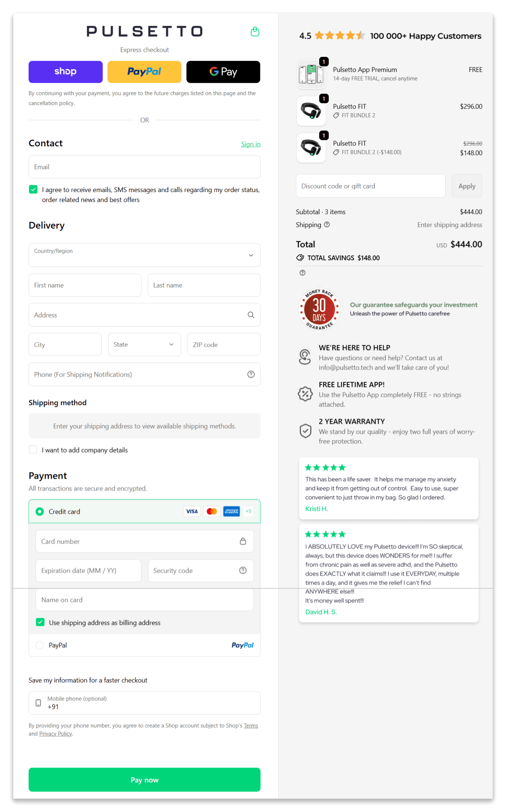Click the Visa card logo
This screenshot has height=812, width=506.
click(192, 511)
